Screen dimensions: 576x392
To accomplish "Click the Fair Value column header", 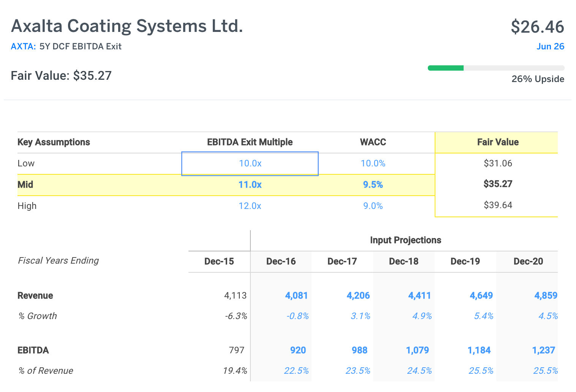I will click(498, 142).
